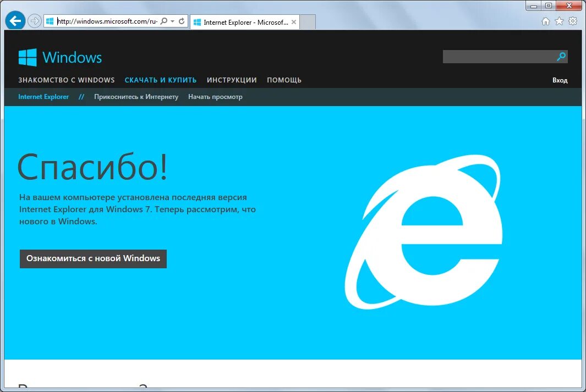Click the Internet Explorer breadcrumb link
586x392 pixels.
[43, 97]
